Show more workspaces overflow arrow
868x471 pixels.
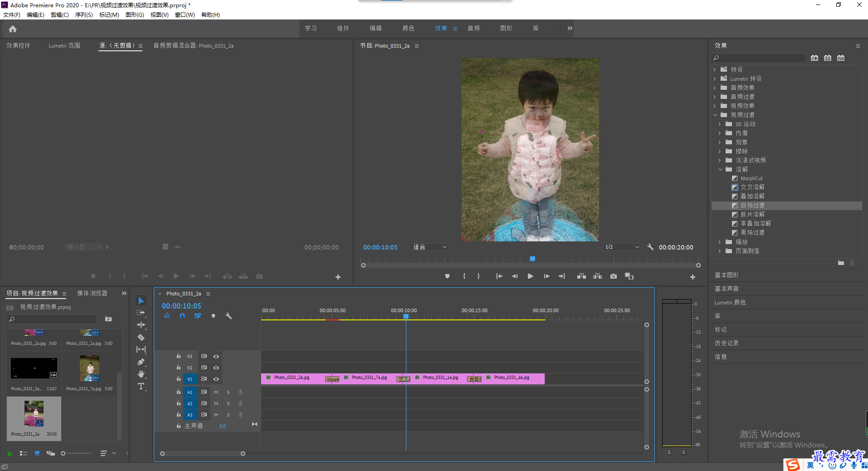click(x=570, y=28)
